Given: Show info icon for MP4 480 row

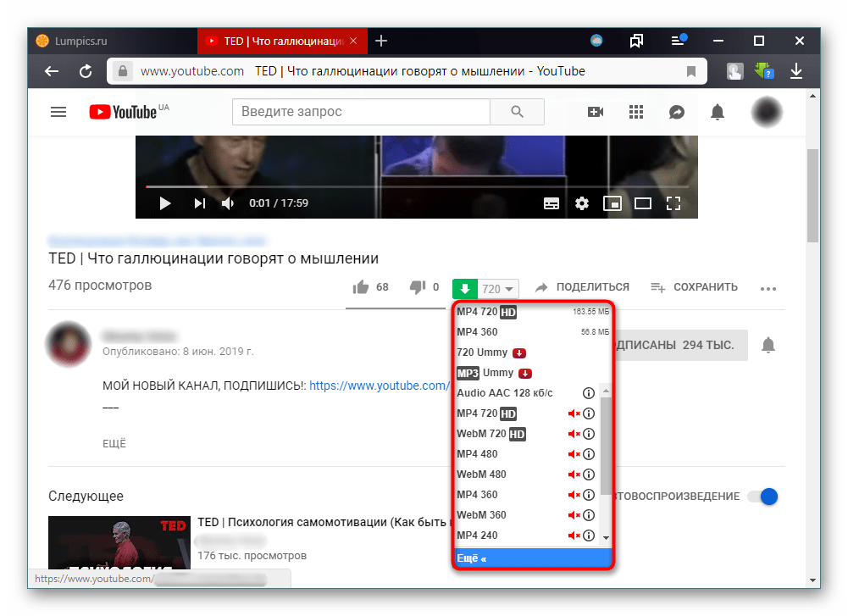Looking at the screenshot, I should (589, 454).
